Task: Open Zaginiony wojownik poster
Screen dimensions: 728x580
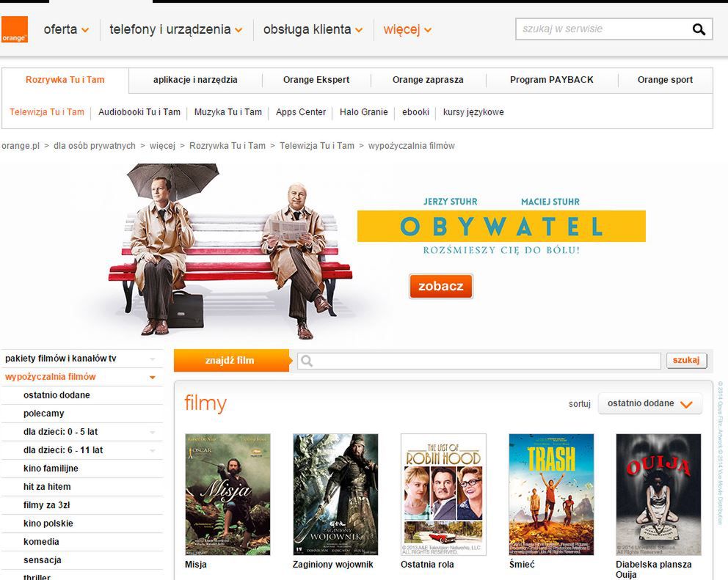Action: 335,495
